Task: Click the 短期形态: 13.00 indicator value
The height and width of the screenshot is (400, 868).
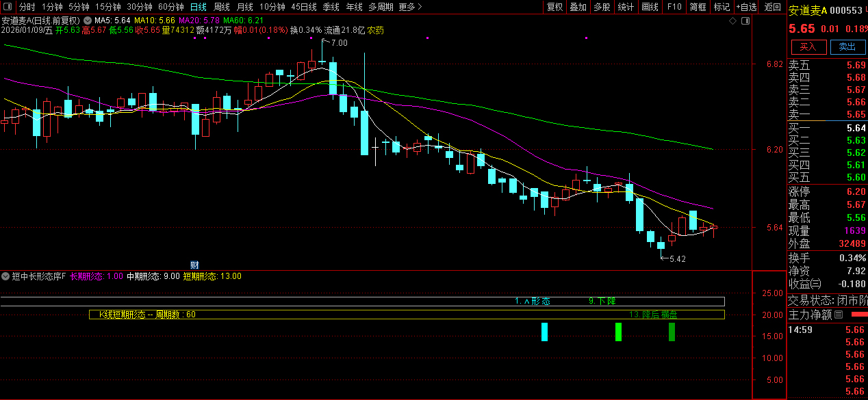Action: click(x=212, y=276)
